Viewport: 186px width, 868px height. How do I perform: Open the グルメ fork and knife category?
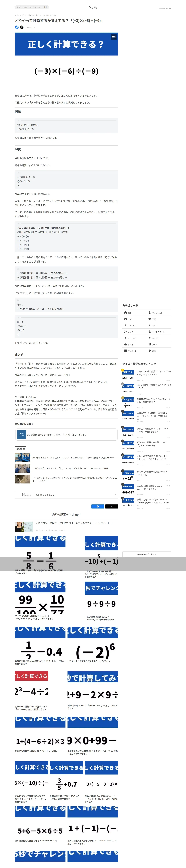click(x=150, y=344)
